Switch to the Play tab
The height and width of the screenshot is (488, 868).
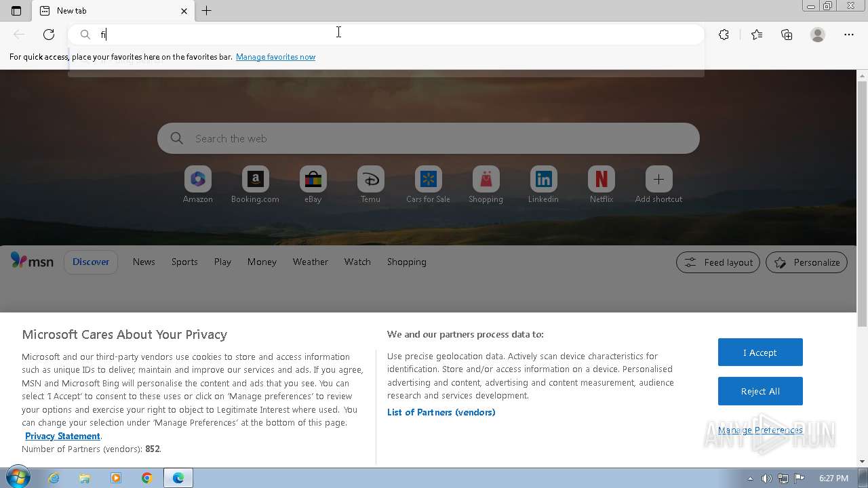[x=222, y=262]
